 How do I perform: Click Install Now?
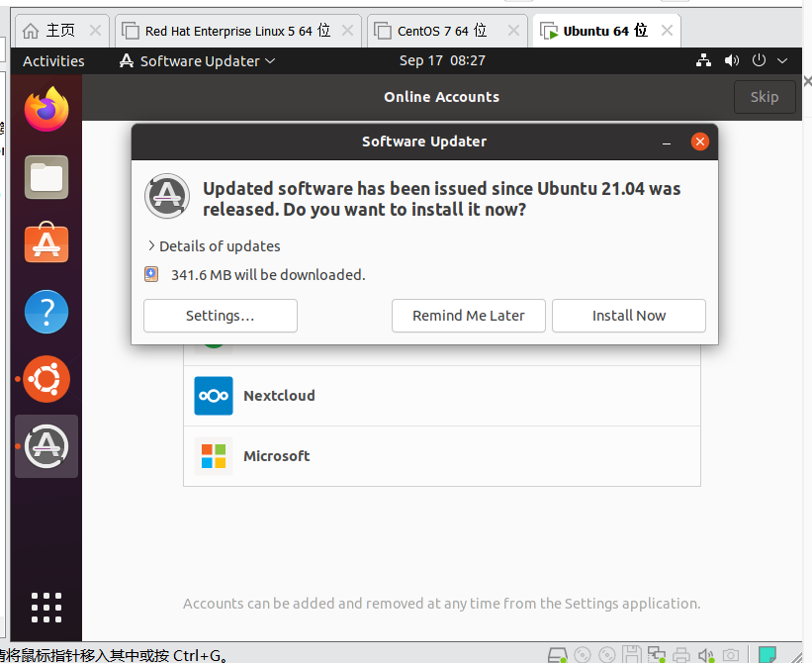tap(629, 316)
